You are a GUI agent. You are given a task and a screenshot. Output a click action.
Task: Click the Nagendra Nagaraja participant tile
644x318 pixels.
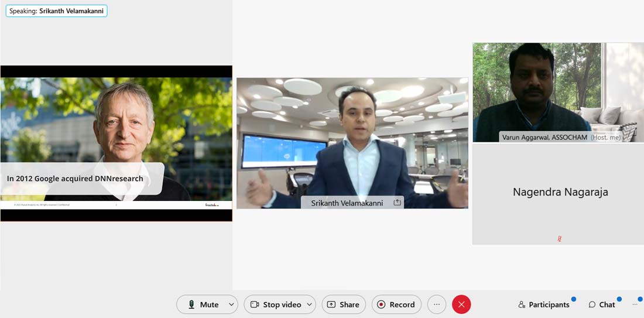[x=560, y=193]
